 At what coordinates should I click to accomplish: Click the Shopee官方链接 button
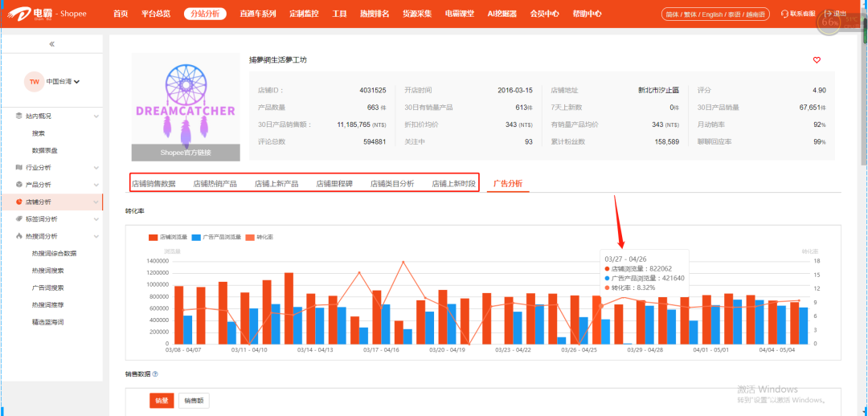(186, 153)
